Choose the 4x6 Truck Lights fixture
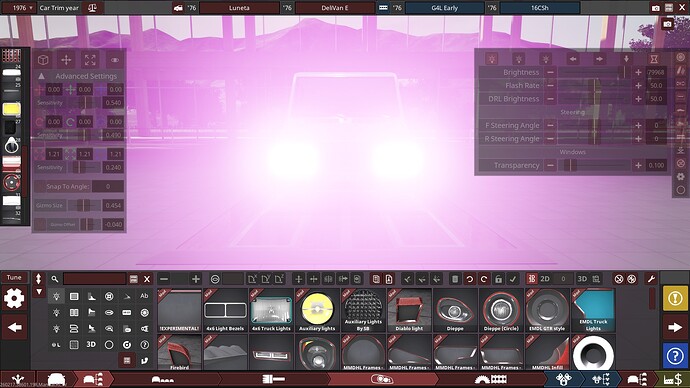The image size is (690, 388). coord(271,310)
